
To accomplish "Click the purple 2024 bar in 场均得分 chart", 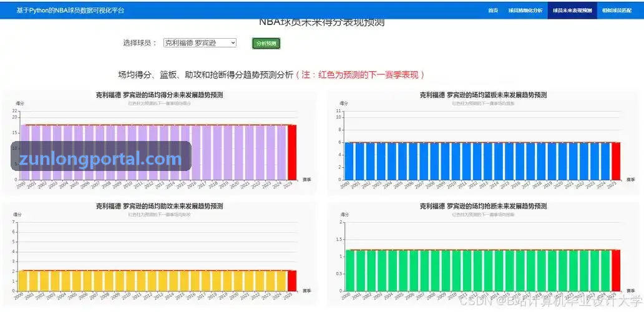I will [281, 152].
